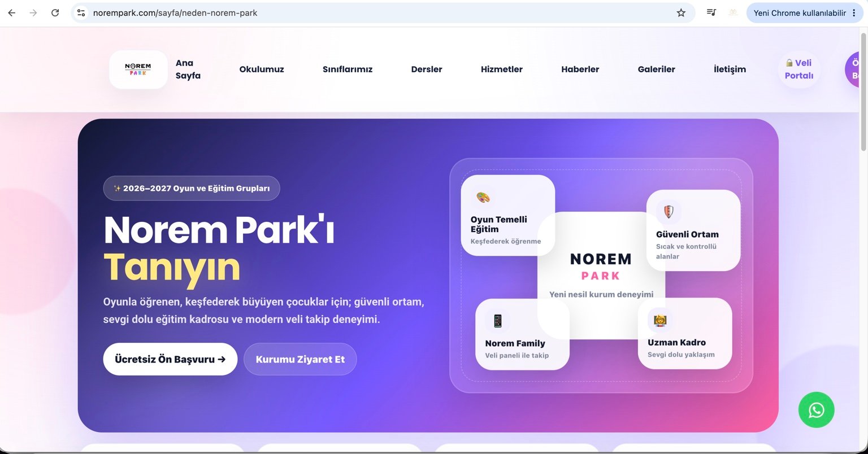Click the Norem Family card title
The height and width of the screenshot is (454, 868).
pyautogui.click(x=515, y=343)
